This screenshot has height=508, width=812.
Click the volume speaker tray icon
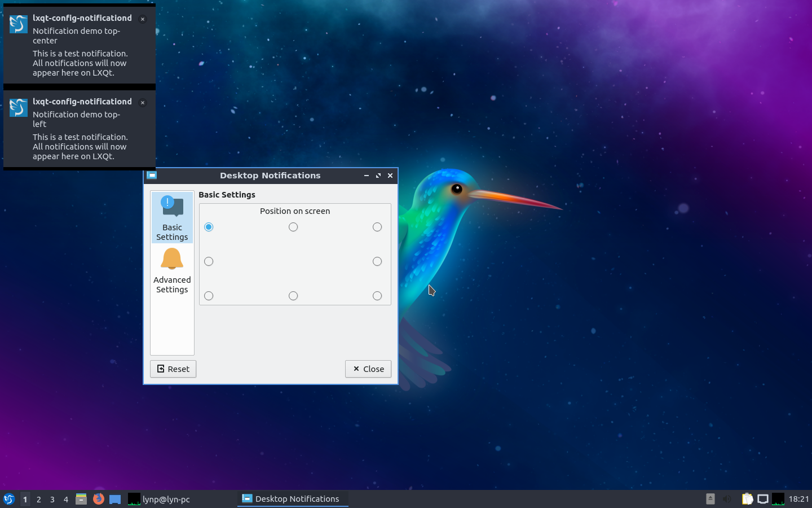click(727, 499)
